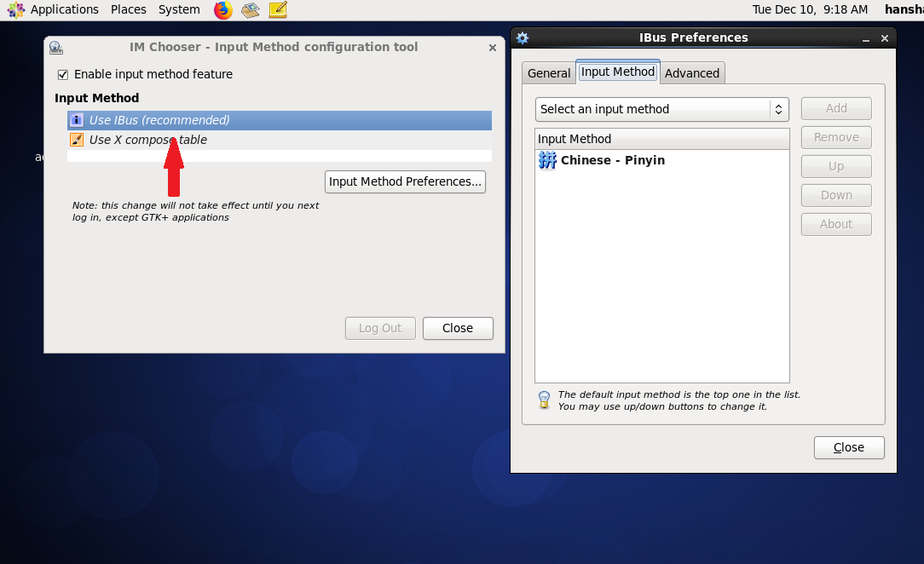This screenshot has width=924, height=564.
Task: Close the IM Chooser dialog with Close button
Action: pos(458,329)
